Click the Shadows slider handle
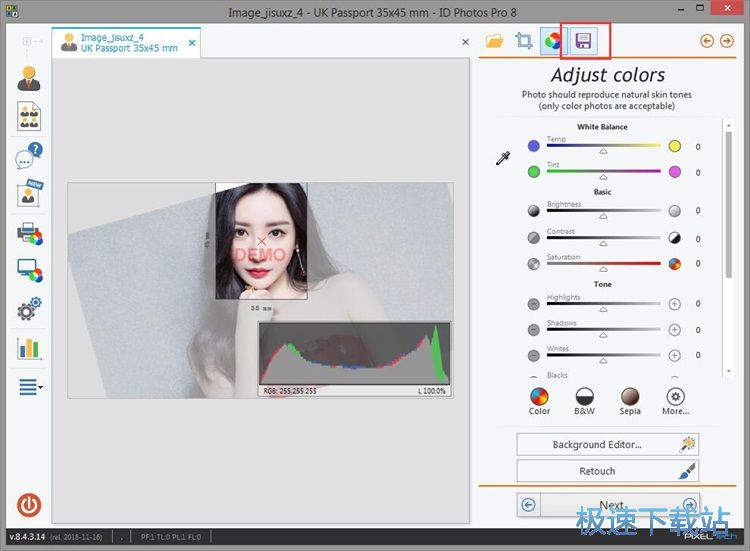 [x=604, y=335]
